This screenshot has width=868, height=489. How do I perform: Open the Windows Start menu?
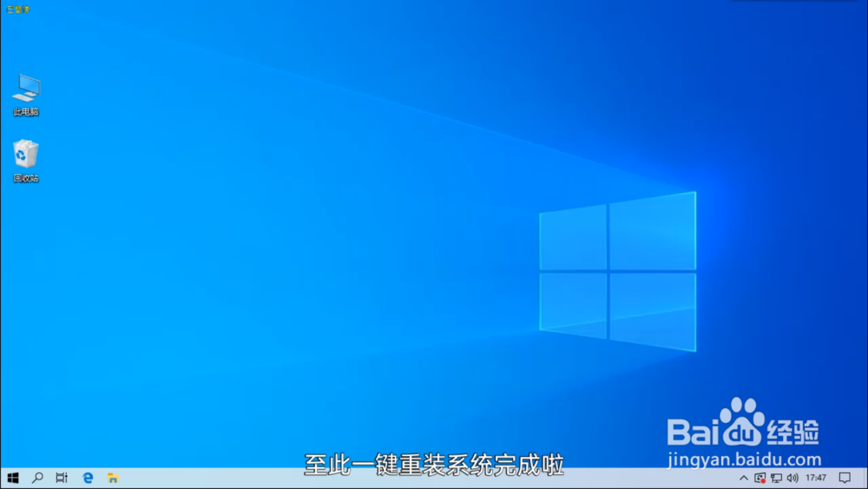pyautogui.click(x=13, y=478)
